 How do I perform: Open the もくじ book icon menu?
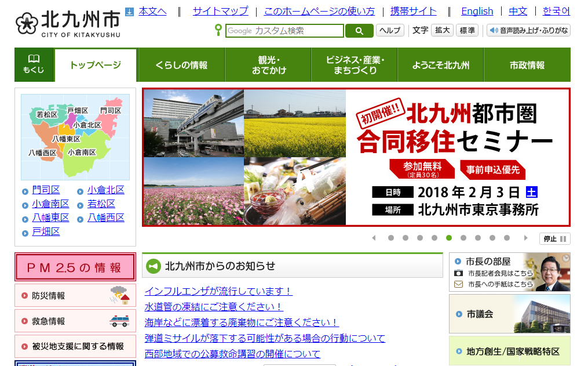click(x=34, y=64)
